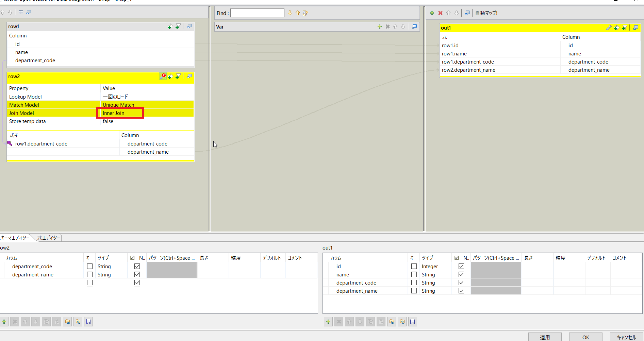Click the input panel column display toggle icon
The height and width of the screenshot is (341, 644).
pyautogui.click(x=21, y=12)
